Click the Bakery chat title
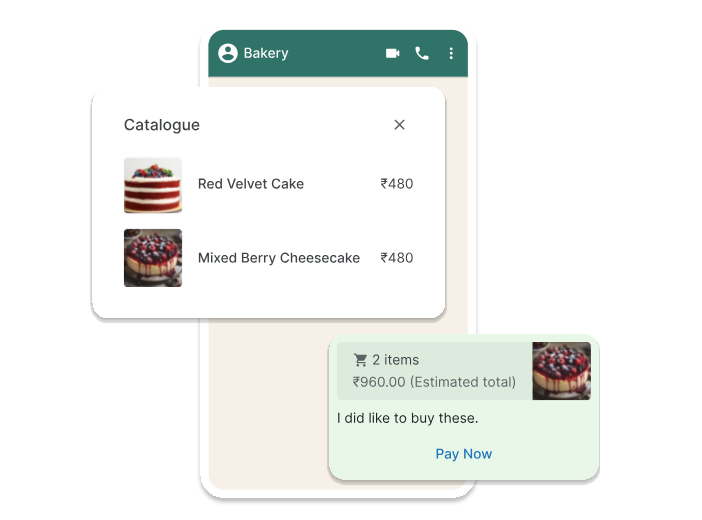Screen dimensions: 702x520 tap(266, 53)
